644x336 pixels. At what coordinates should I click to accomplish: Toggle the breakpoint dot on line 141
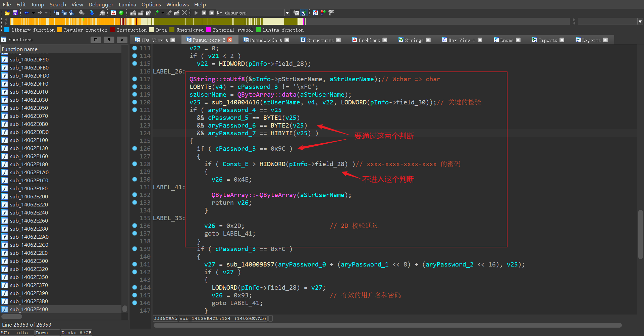(135, 265)
